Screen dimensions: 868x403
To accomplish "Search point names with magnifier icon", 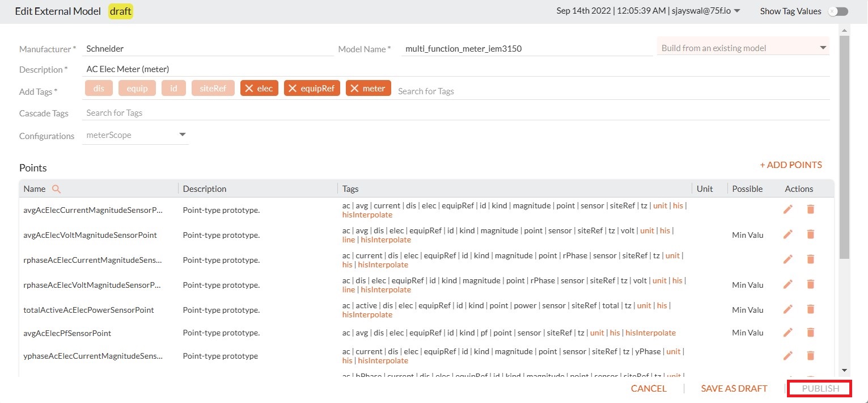I will coord(56,189).
